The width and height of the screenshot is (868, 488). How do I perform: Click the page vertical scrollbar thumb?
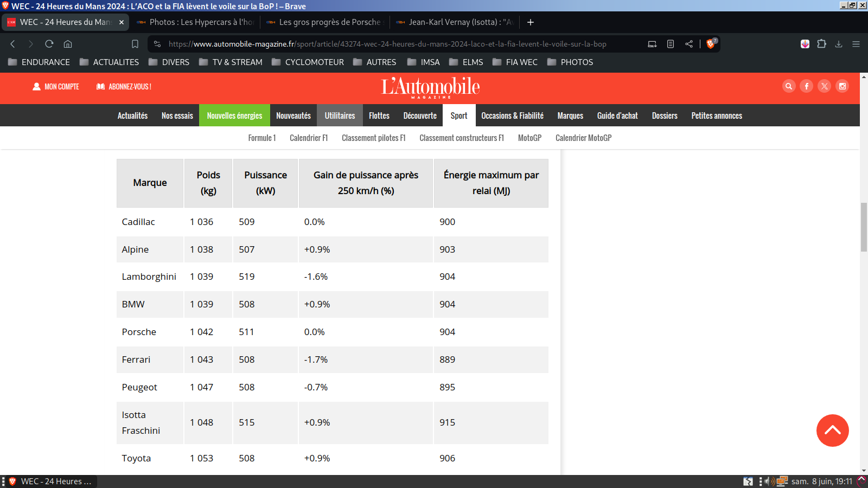864,227
